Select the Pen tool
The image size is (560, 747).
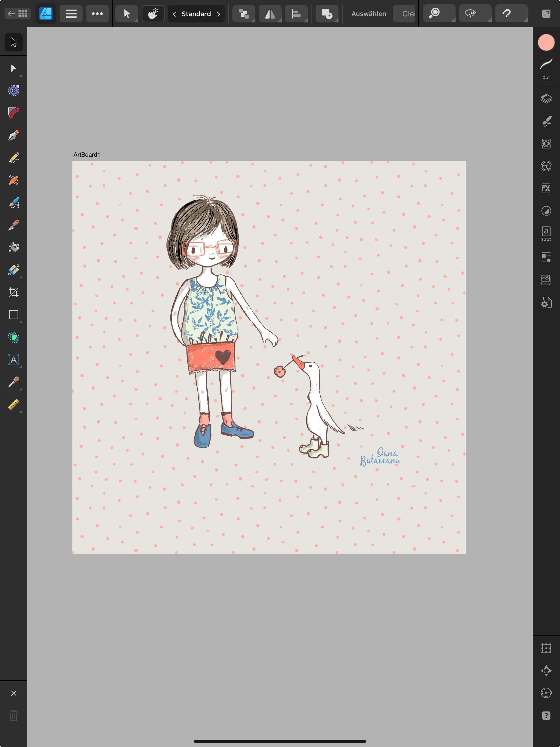click(x=13, y=135)
